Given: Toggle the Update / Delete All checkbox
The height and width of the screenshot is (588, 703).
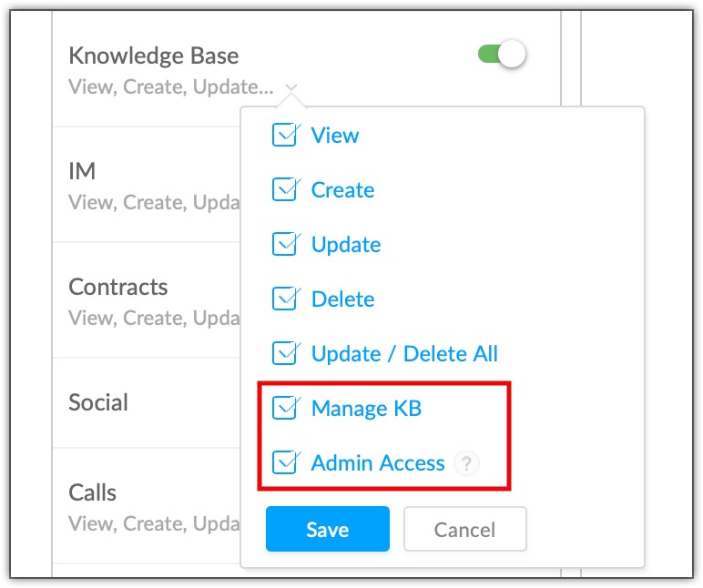Looking at the screenshot, I should (x=285, y=353).
